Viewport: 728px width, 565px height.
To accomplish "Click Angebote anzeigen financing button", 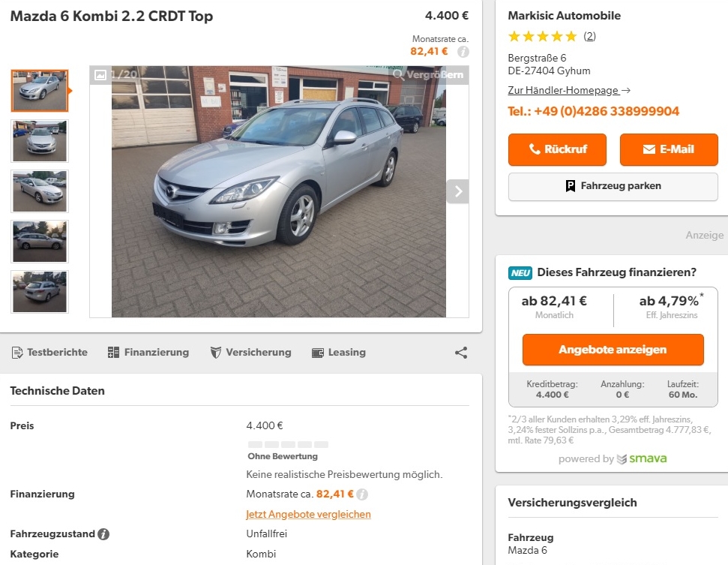I will (613, 350).
